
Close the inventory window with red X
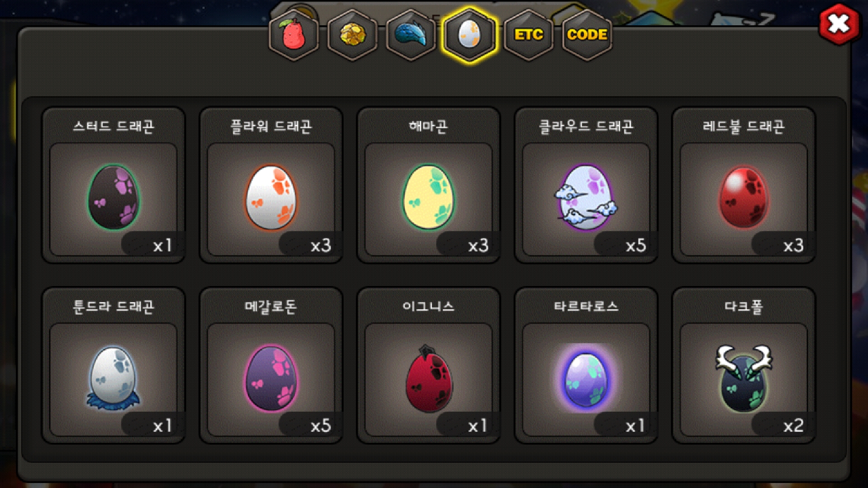(x=839, y=24)
